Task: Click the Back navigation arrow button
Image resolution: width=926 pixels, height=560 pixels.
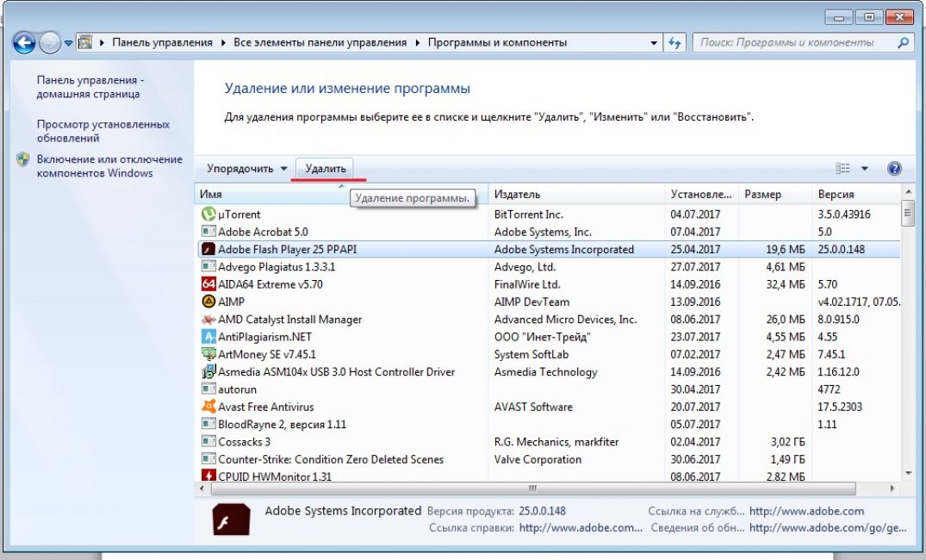Action: pyautogui.click(x=24, y=42)
